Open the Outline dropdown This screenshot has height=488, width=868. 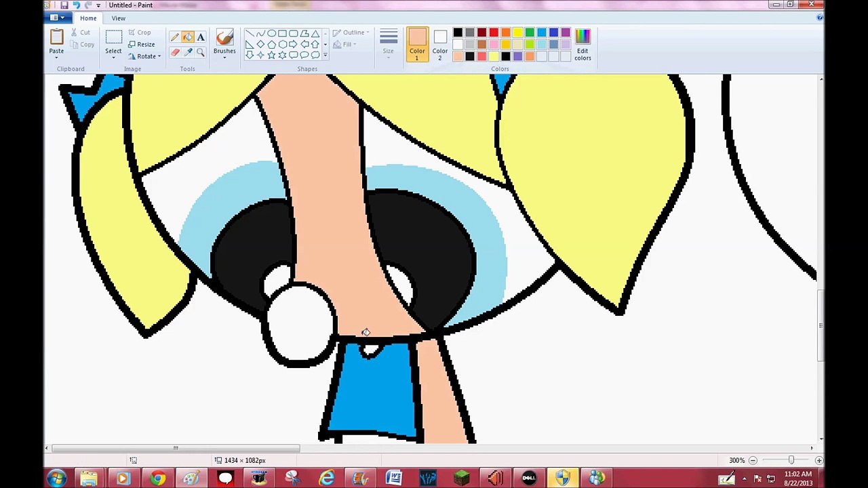coord(351,33)
